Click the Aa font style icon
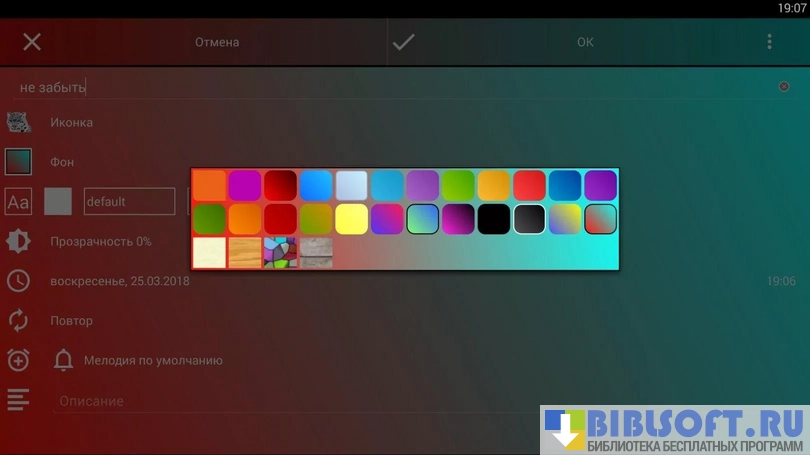This screenshot has width=810, height=455. click(x=19, y=201)
